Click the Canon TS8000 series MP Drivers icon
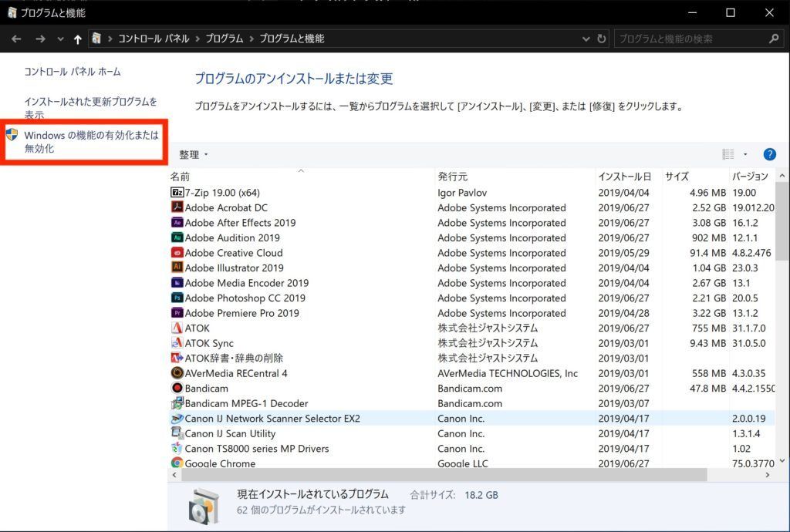790x532 pixels. pyautogui.click(x=177, y=448)
